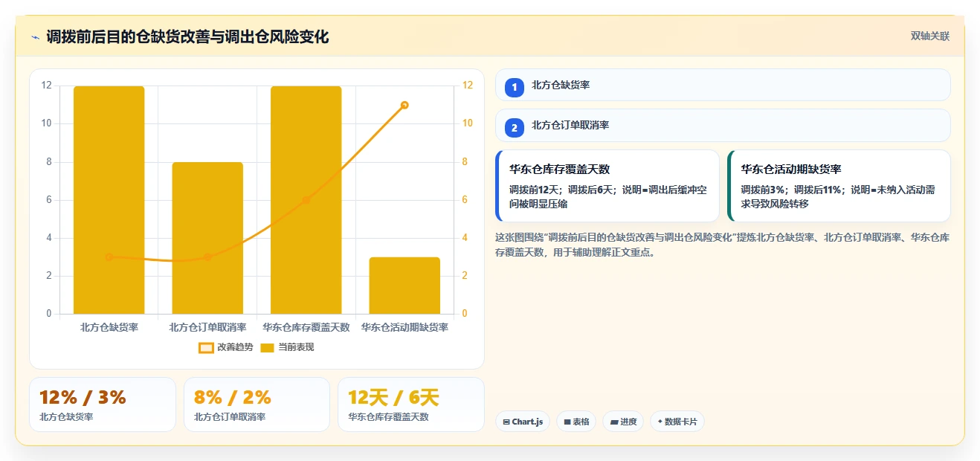This screenshot has height=461, width=980.
Task: Open the 北方仓缺货率 list row
Action: click(723, 85)
